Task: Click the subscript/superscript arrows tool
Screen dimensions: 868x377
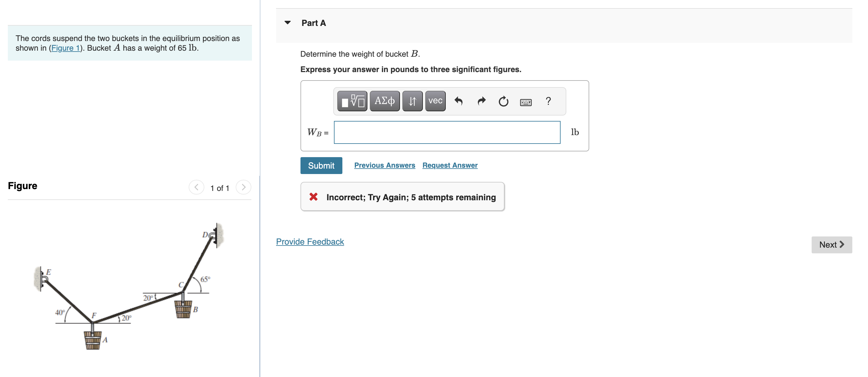Action: point(412,101)
